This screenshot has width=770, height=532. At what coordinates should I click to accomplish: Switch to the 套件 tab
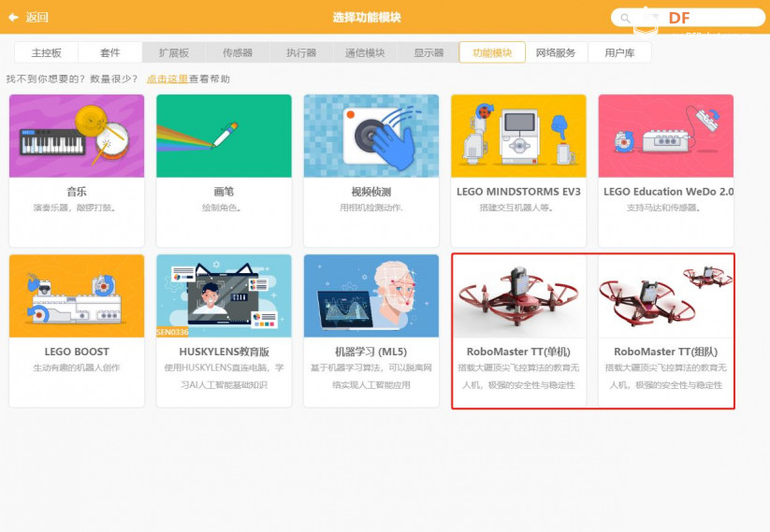[x=110, y=52]
